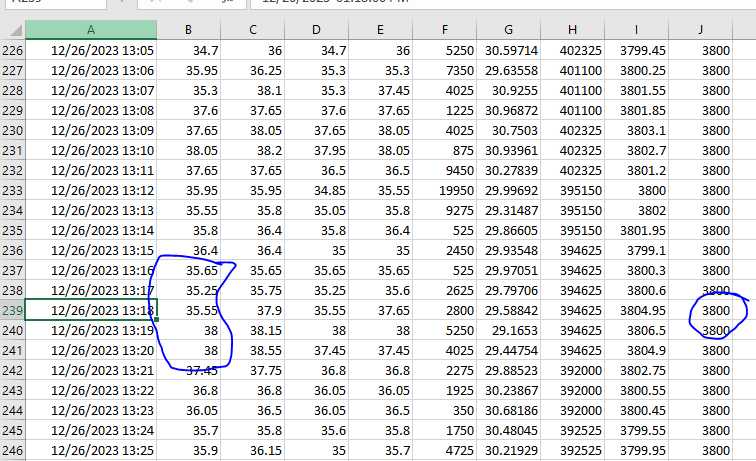Click the circled 3800 cell in row 239

(715, 310)
